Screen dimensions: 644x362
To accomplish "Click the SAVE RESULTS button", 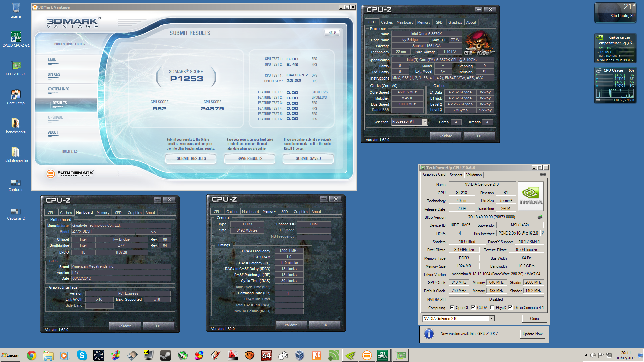I will 250,158.
